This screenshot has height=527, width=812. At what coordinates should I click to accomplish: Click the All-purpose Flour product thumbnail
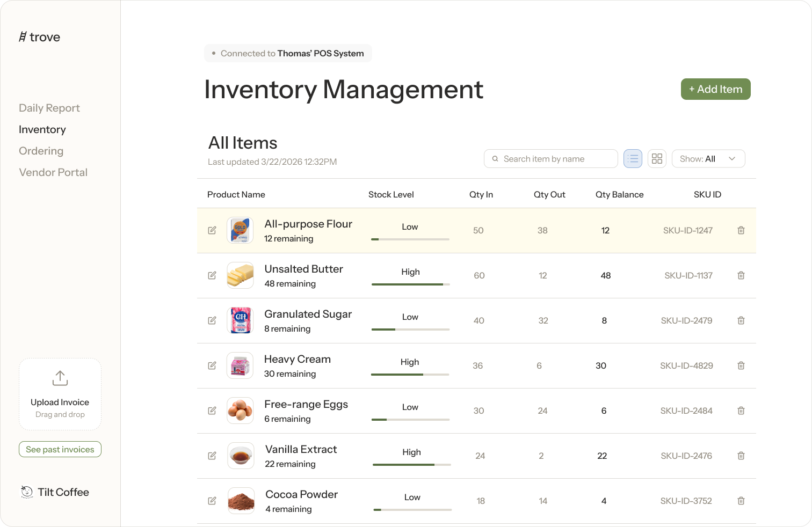[x=240, y=230]
